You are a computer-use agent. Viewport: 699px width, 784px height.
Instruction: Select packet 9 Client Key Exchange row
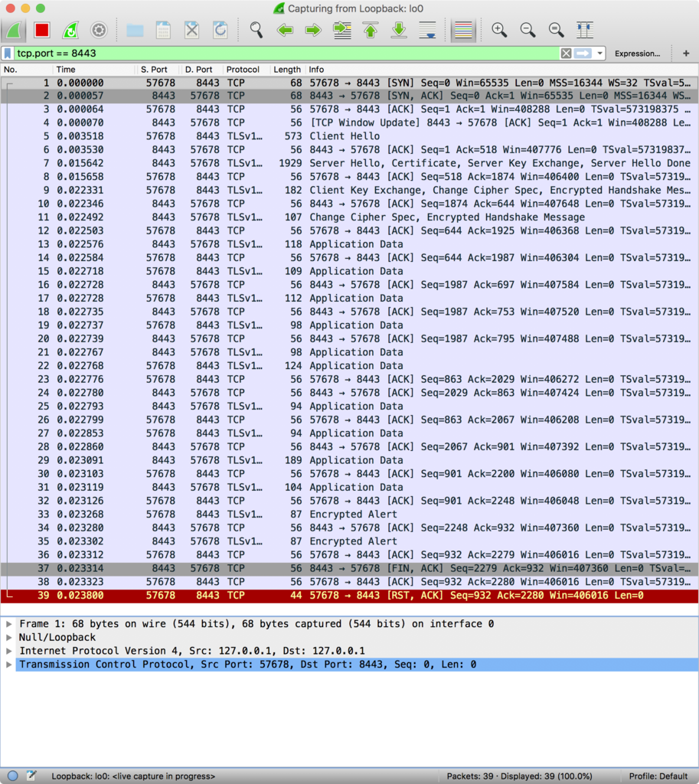coord(349,191)
